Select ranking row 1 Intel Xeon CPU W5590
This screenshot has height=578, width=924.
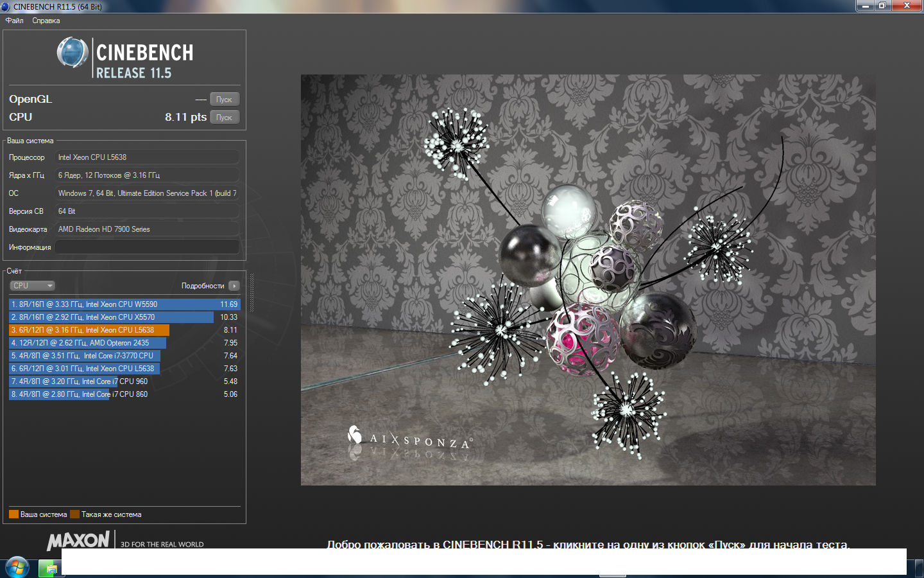click(124, 304)
